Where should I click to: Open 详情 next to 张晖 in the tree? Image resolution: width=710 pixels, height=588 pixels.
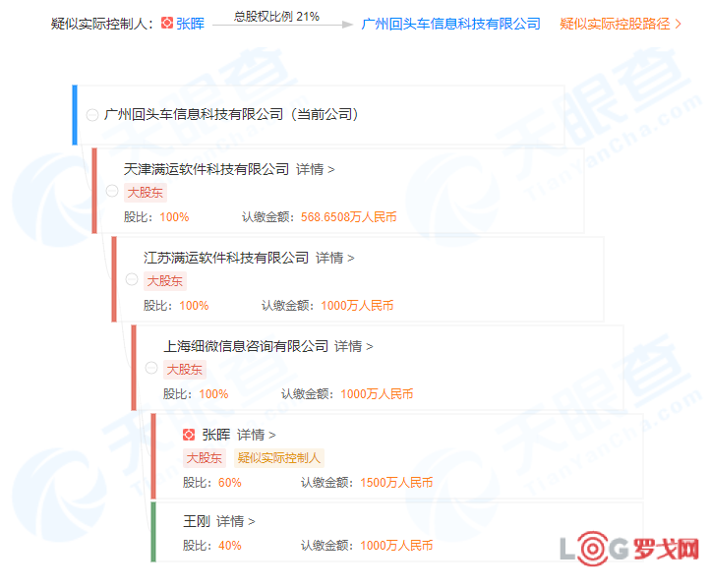pyautogui.click(x=256, y=435)
